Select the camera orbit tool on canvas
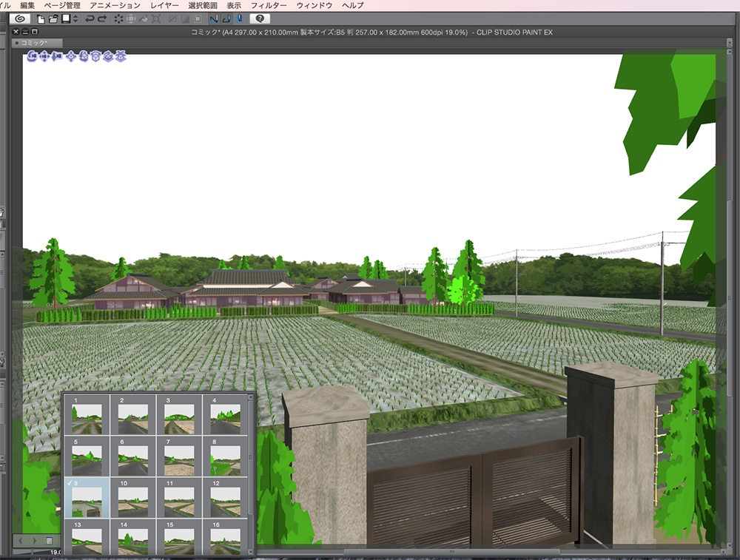This screenshot has height=560, width=740. pos(31,56)
